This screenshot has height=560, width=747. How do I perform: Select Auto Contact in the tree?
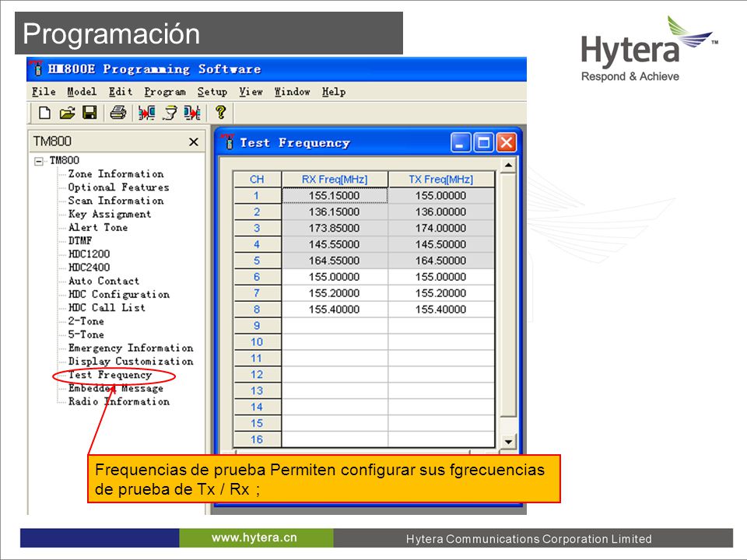103,281
